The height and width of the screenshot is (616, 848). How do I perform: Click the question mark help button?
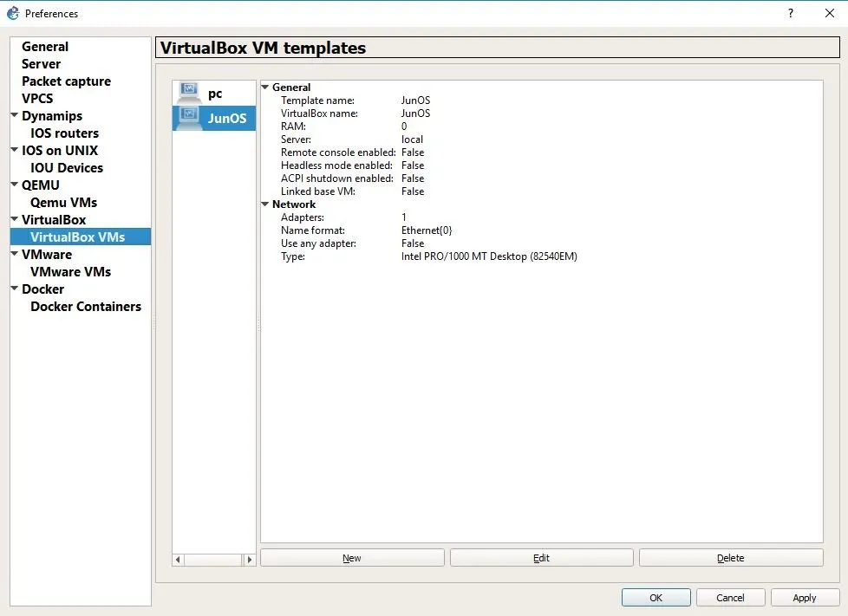coord(791,13)
